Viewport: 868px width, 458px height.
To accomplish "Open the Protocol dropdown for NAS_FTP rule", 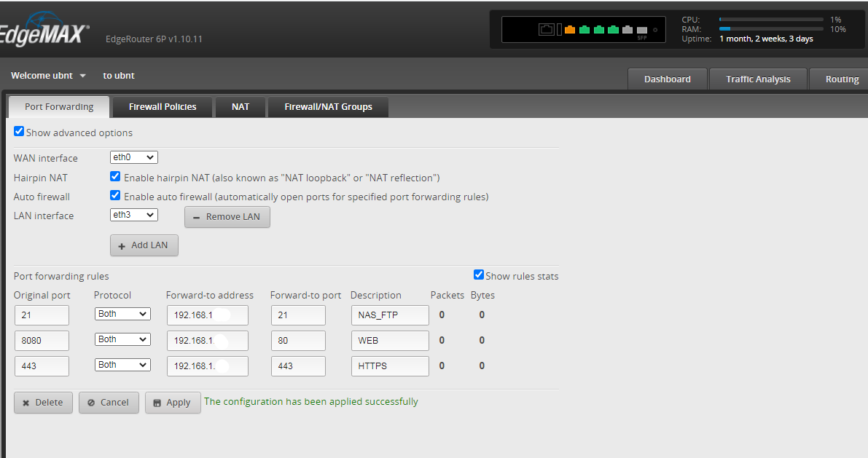I will pyautogui.click(x=122, y=314).
